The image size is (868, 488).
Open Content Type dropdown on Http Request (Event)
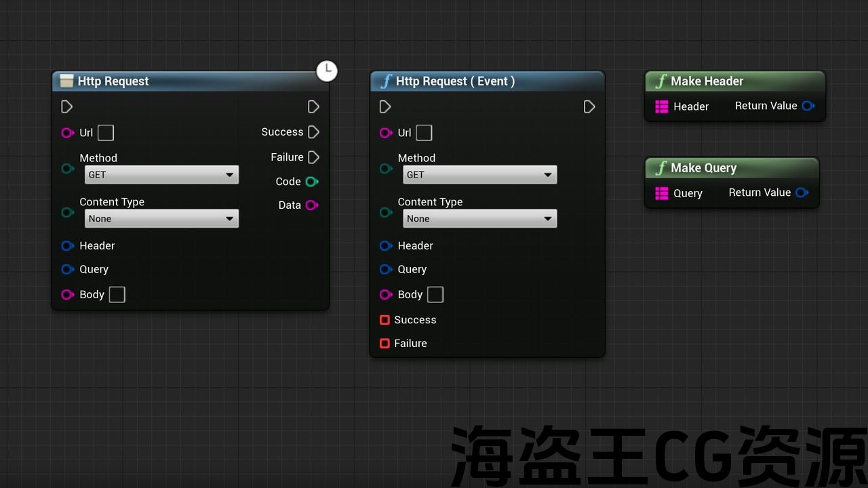479,219
